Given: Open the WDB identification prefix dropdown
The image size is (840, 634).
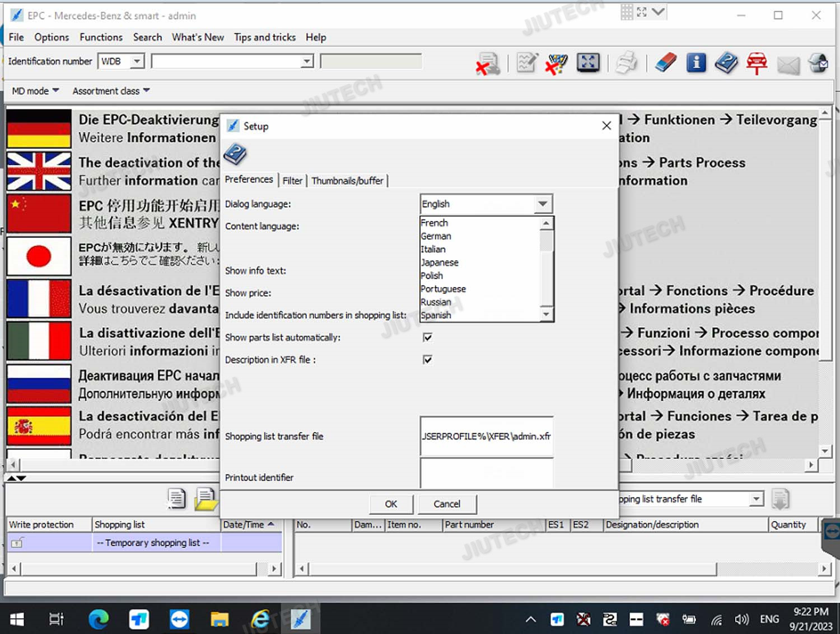Looking at the screenshot, I should coord(137,62).
